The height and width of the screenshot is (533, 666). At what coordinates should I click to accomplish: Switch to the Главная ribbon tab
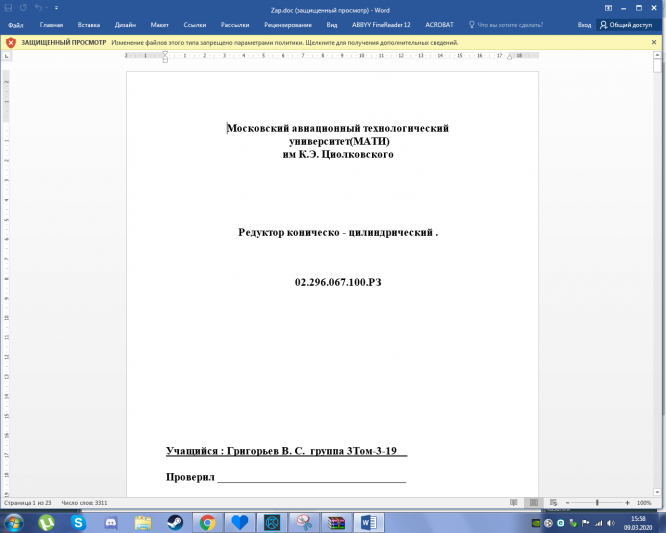coord(51,25)
